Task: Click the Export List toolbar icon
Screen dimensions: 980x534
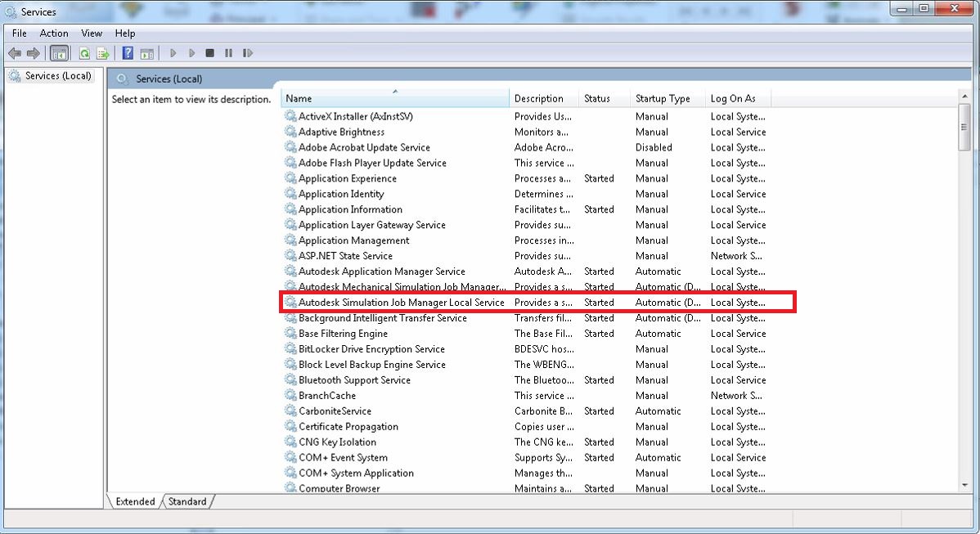Action: 102,52
